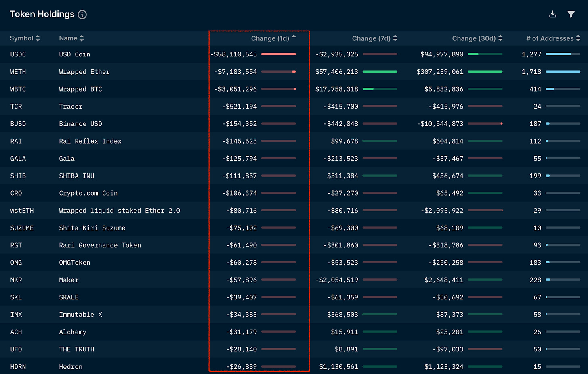Viewport: 588px width, 374px height.
Task: Sort by the Change (30d) arrows
Action: (500, 38)
